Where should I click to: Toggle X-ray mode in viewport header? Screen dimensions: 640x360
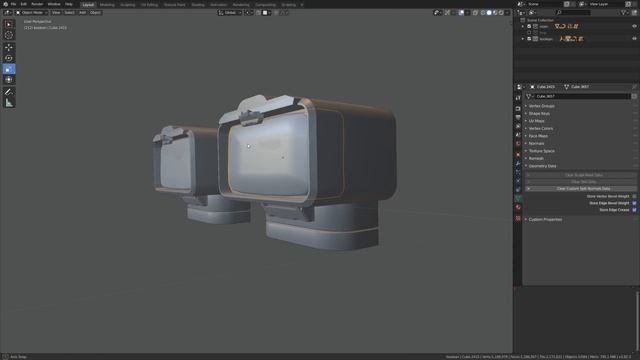[x=475, y=13]
